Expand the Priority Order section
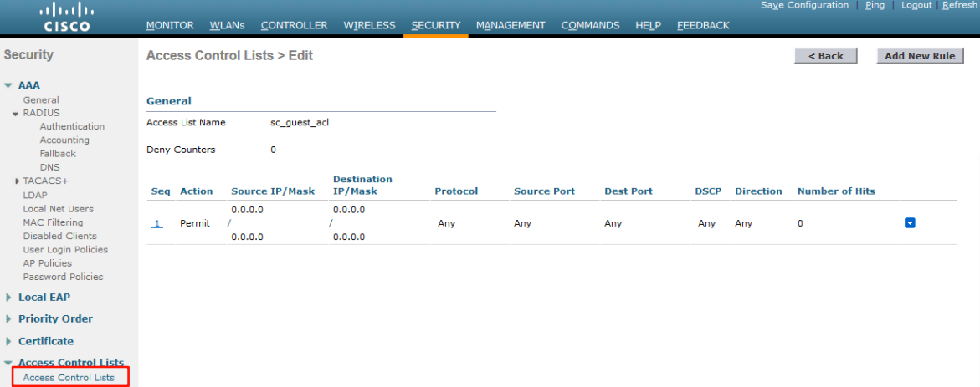The image size is (980, 387). click(8, 319)
